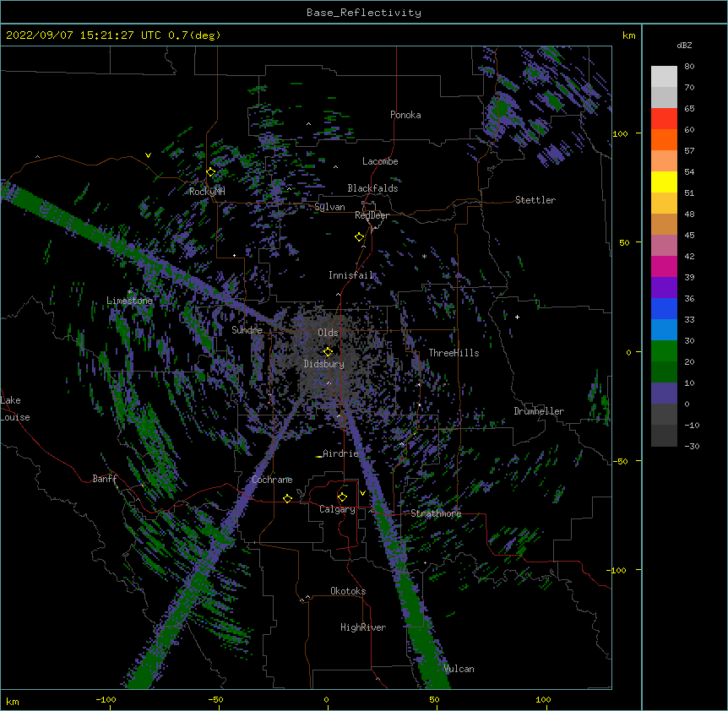This screenshot has height=711, width=728.
Task: Click the km unit label at bottom left
Action: tap(13, 701)
